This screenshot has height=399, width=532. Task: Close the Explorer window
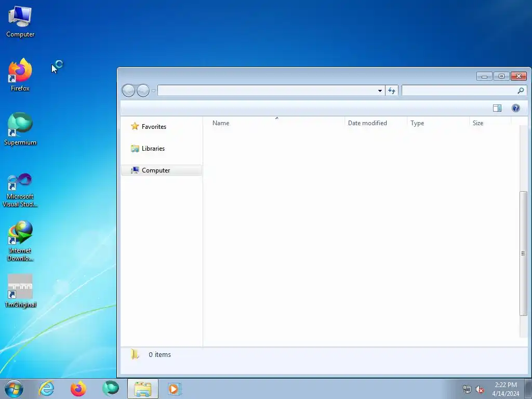[519, 76]
